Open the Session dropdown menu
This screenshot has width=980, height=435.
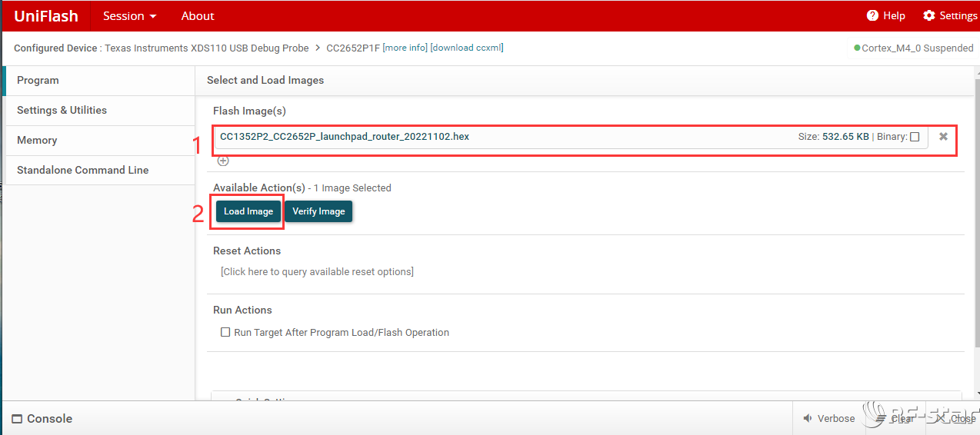coord(129,16)
